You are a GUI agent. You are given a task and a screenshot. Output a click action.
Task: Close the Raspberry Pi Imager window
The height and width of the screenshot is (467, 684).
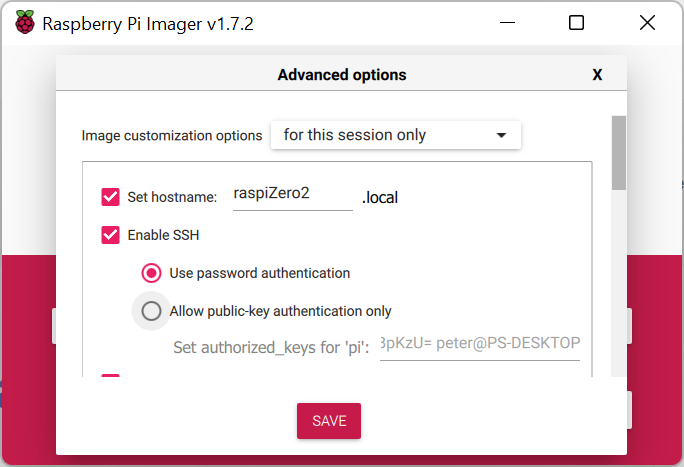point(647,23)
